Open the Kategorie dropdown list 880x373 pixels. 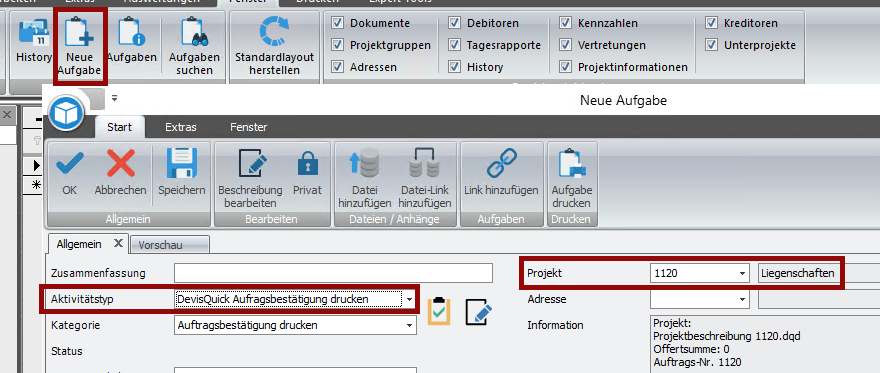pyautogui.click(x=410, y=325)
